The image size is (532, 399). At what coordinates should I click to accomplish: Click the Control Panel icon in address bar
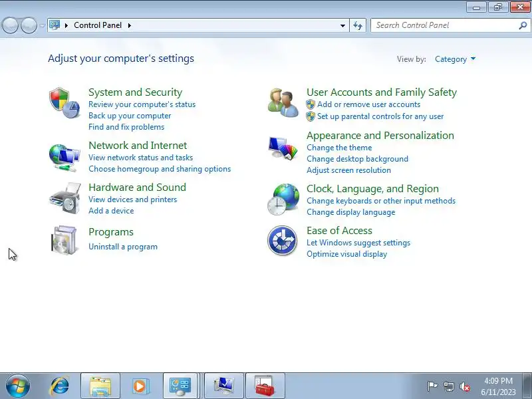55,25
